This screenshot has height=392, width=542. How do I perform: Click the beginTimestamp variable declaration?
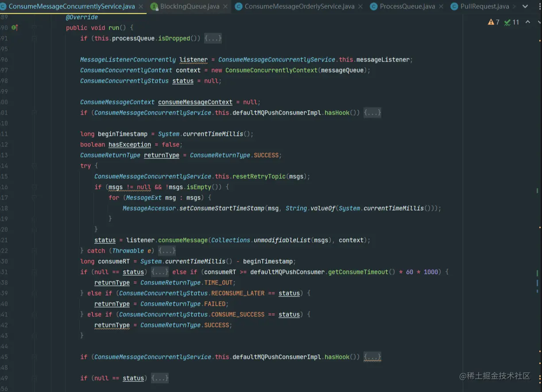coord(123,134)
